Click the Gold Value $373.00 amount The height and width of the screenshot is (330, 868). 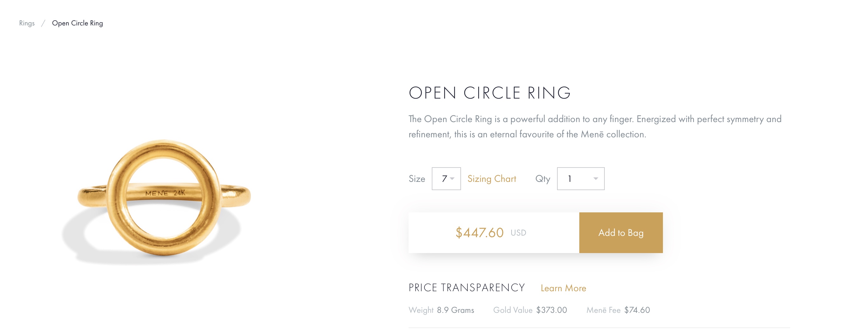[551, 310]
